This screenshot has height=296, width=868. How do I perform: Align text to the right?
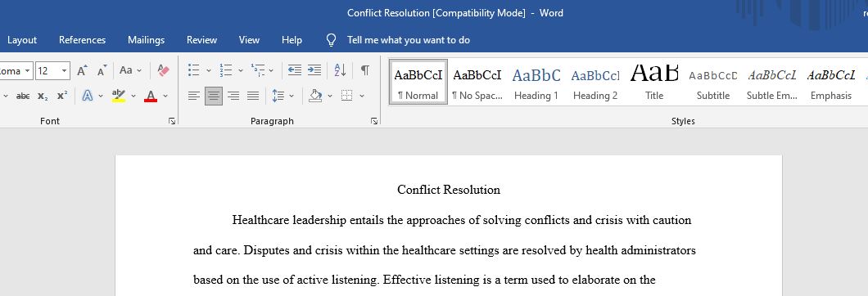click(233, 96)
